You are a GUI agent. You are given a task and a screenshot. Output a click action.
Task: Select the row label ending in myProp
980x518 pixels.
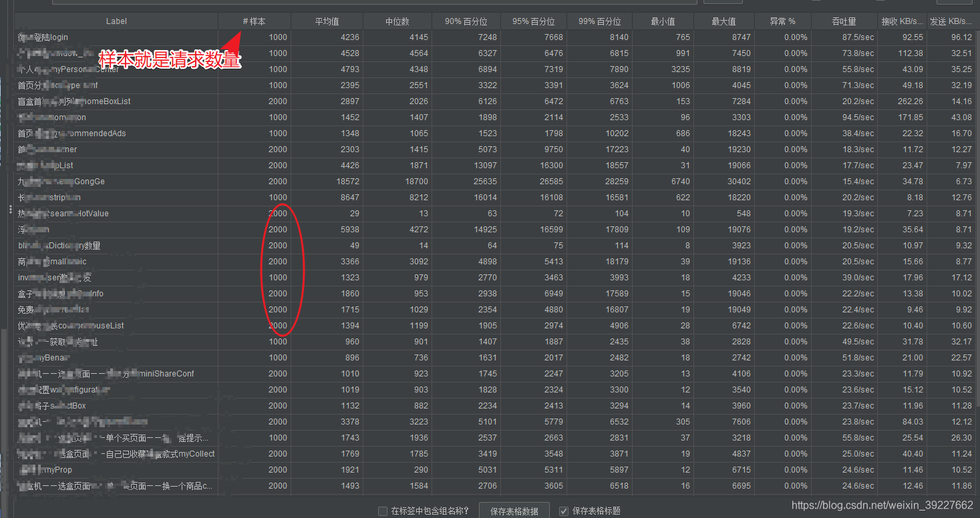click(x=116, y=470)
